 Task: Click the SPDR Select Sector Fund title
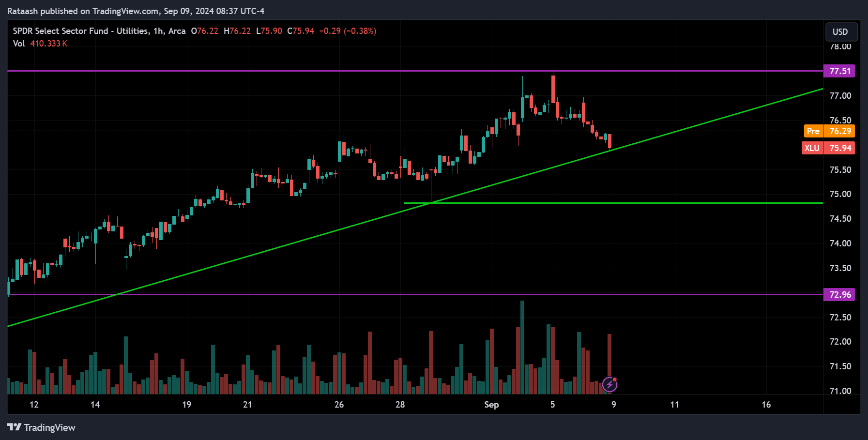tap(99, 31)
